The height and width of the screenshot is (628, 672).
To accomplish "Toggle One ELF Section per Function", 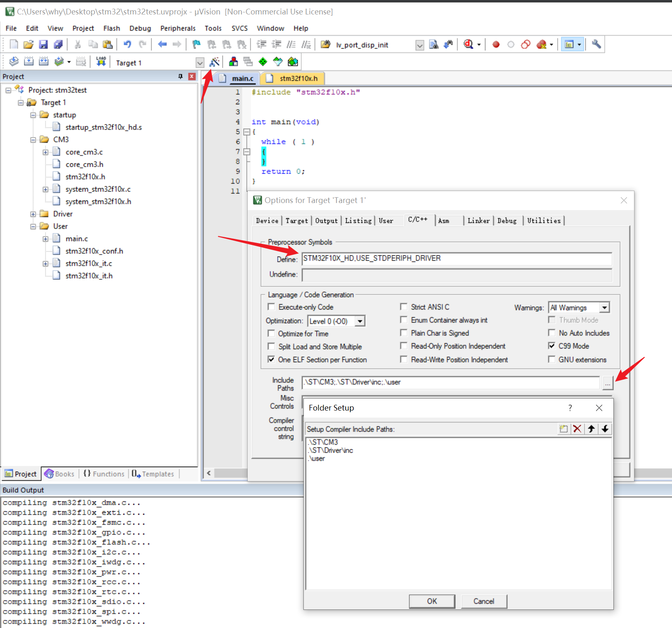I will [x=271, y=359].
